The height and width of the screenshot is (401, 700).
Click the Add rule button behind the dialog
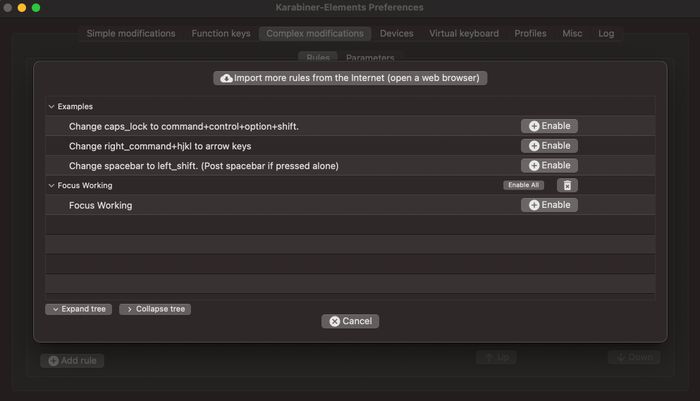(72, 360)
